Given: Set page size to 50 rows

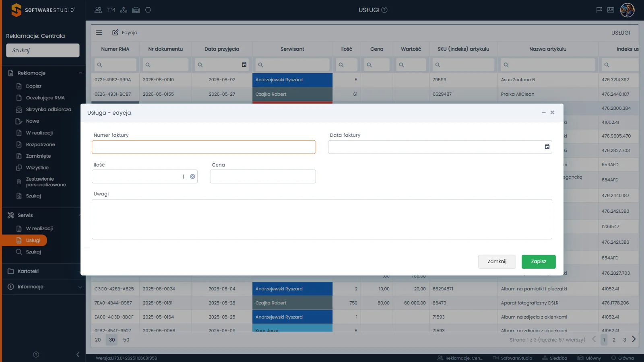Looking at the screenshot, I should [126, 340].
